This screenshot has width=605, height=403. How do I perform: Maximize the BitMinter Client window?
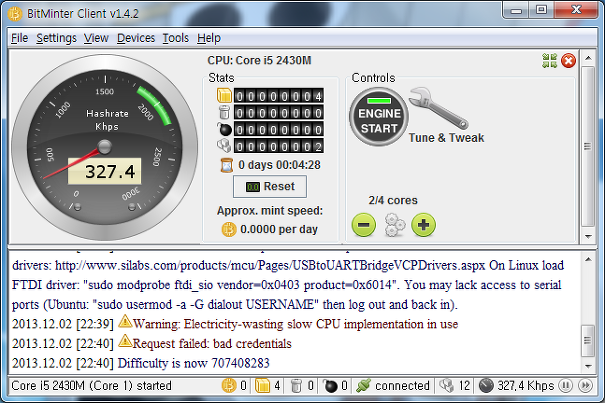click(x=542, y=10)
